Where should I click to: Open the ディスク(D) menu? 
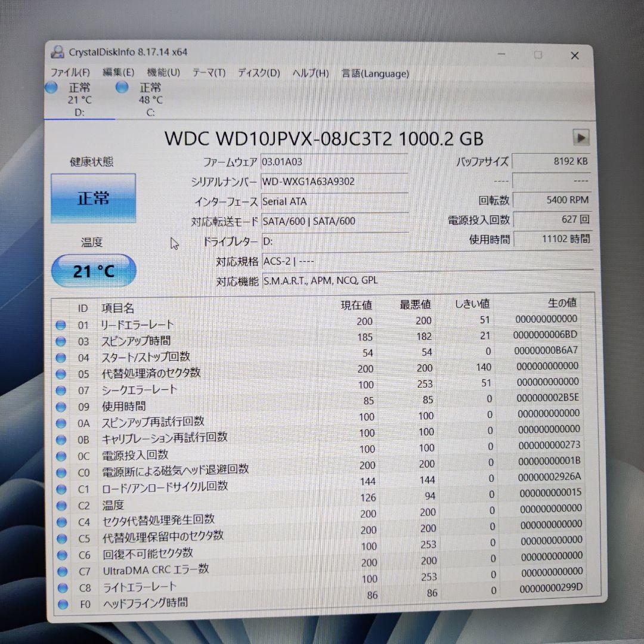[x=259, y=73]
